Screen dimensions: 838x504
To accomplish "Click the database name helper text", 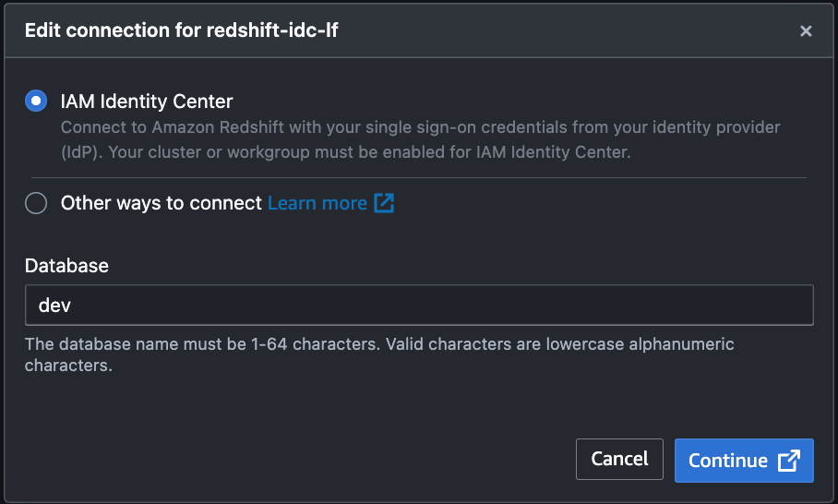I will pos(378,354).
